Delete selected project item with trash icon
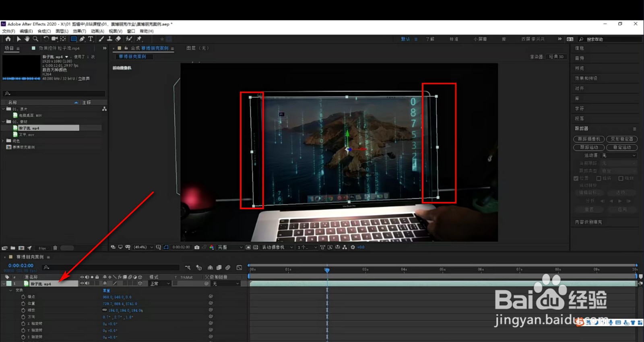This screenshot has width=644, height=342. (55, 248)
